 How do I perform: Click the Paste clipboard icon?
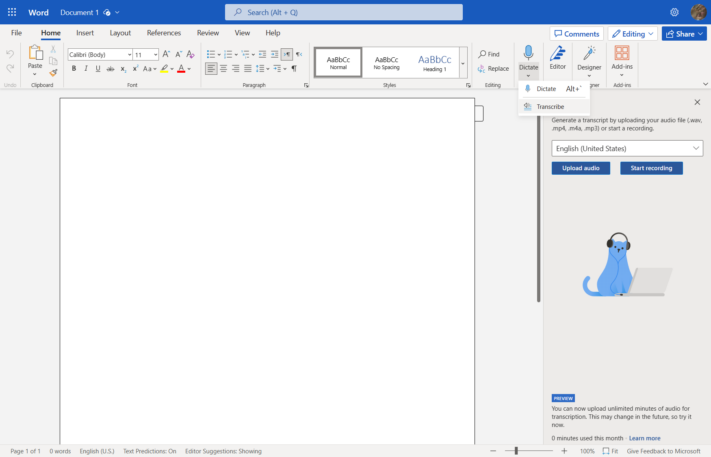pyautogui.click(x=36, y=53)
